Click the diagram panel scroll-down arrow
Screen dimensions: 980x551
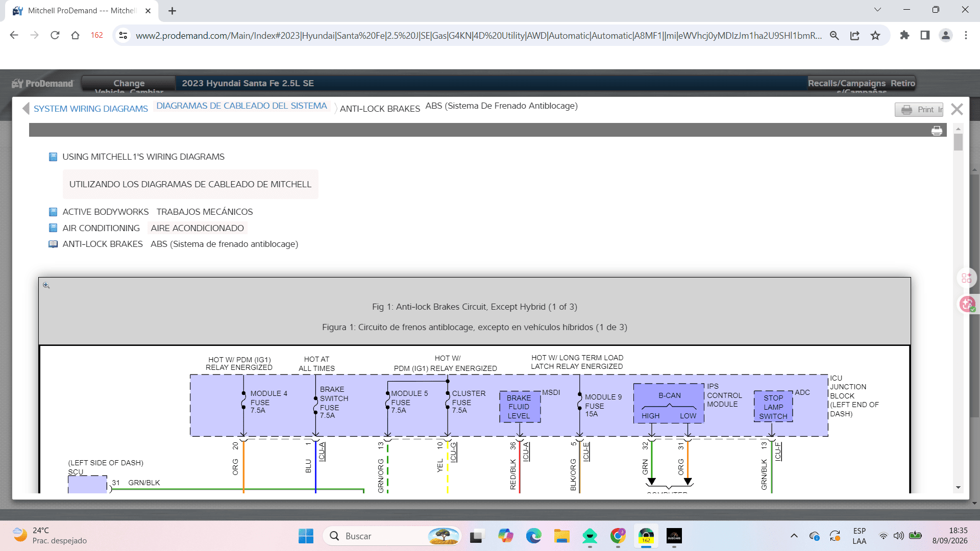(x=958, y=488)
